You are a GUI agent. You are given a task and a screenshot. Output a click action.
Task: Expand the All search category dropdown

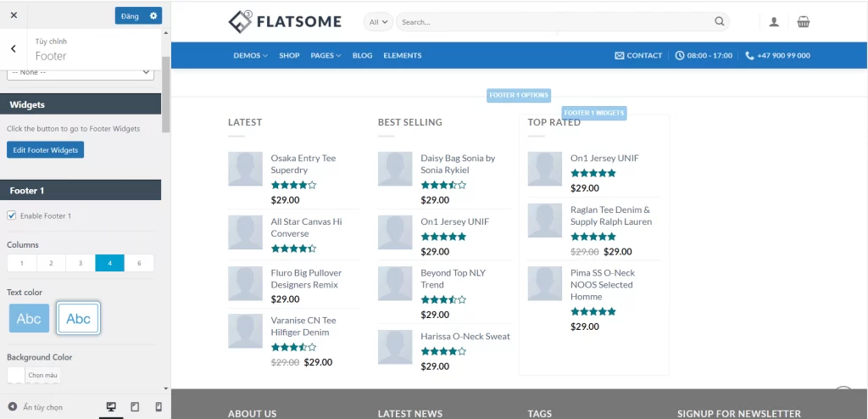[378, 22]
